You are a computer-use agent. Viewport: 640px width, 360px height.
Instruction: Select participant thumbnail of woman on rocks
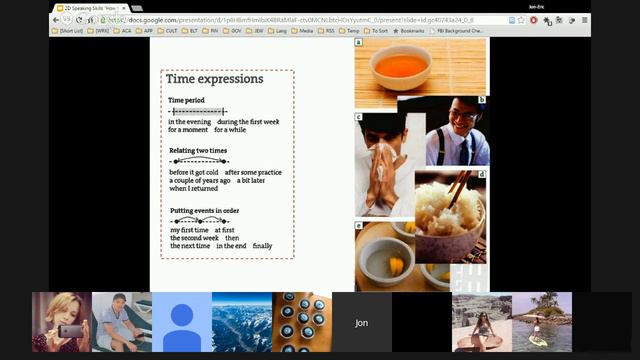(482, 322)
